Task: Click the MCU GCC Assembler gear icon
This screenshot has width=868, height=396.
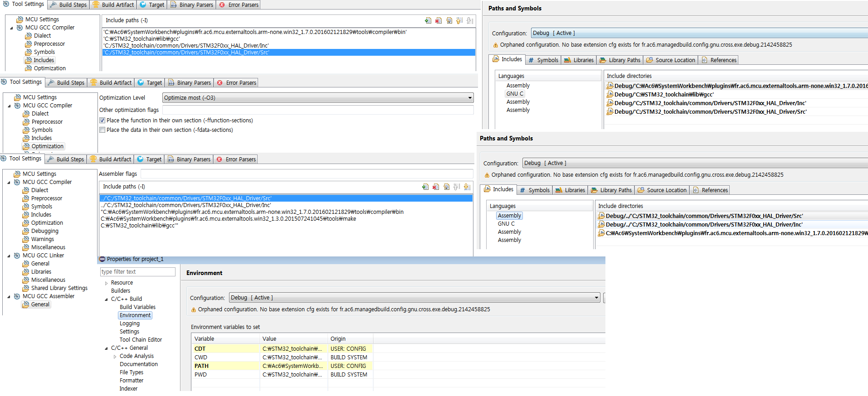Action: (17, 296)
